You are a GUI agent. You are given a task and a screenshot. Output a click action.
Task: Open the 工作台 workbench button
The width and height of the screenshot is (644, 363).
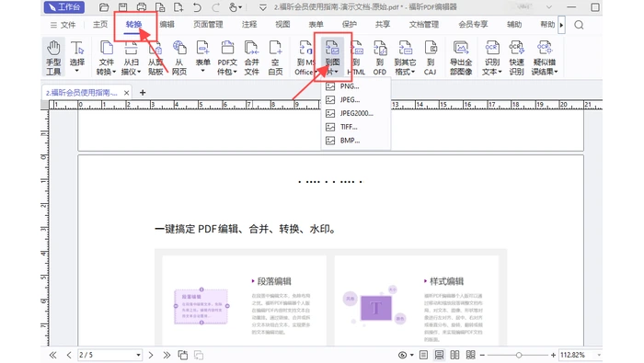click(63, 7)
